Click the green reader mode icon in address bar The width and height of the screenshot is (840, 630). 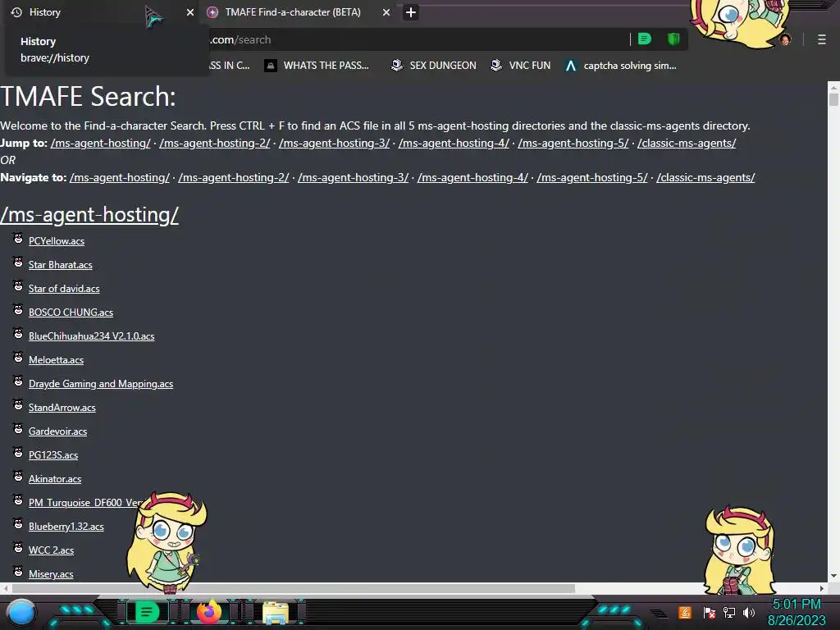click(645, 39)
